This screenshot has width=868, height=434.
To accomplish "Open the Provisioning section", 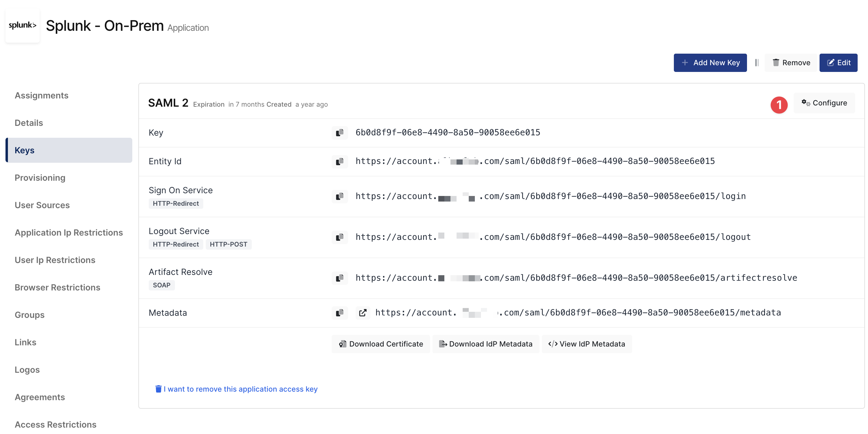I will pos(40,178).
